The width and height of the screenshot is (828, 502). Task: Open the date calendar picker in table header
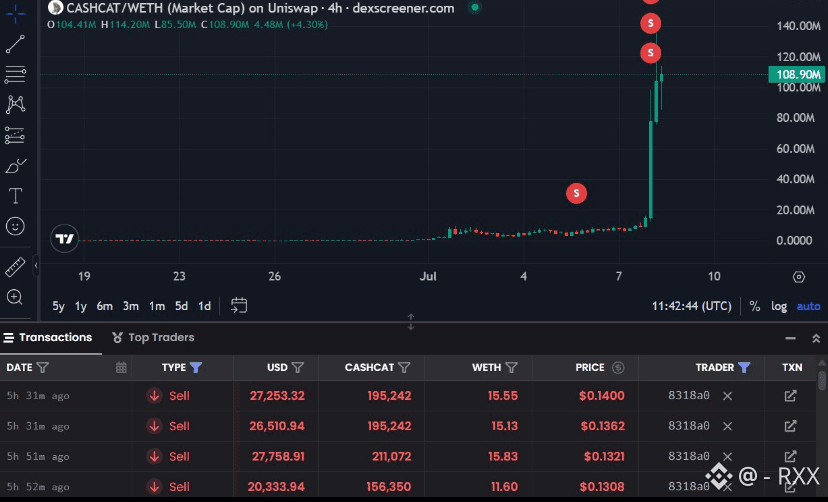click(x=121, y=367)
